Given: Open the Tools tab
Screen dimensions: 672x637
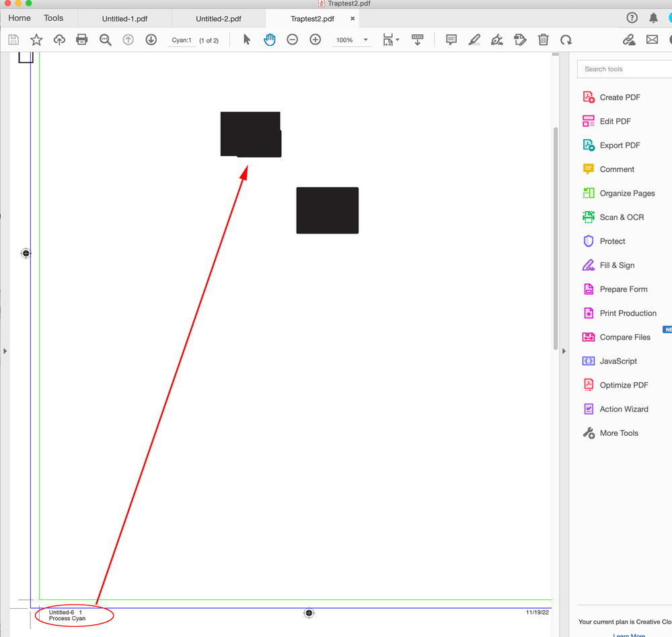Looking at the screenshot, I should pyautogui.click(x=54, y=17).
